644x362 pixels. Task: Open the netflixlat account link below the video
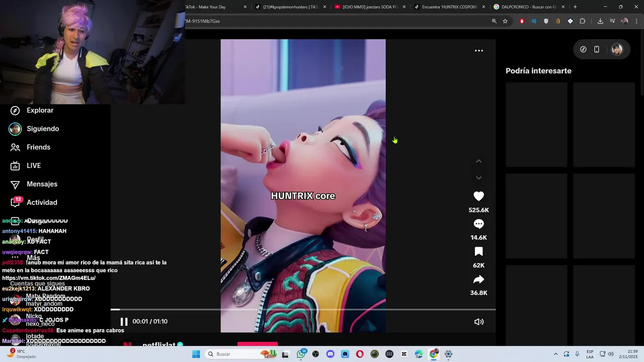click(x=159, y=344)
